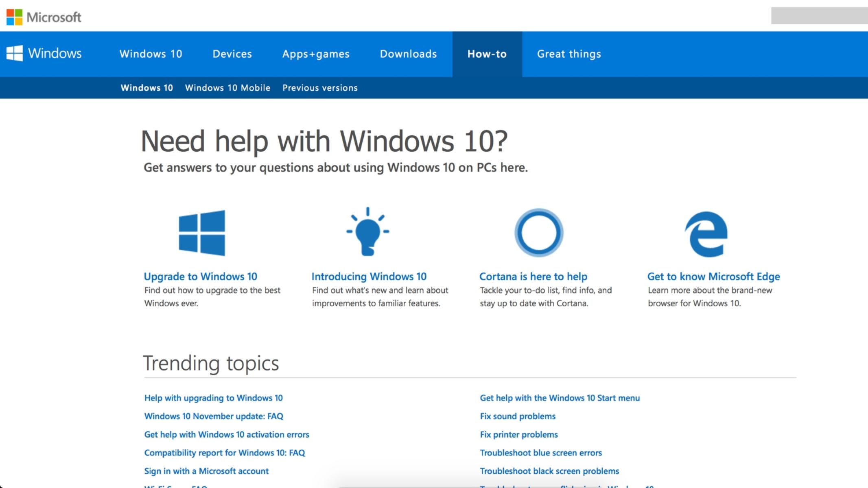Viewport: 868px width, 488px height.
Task: Open 'Cortana is here to help' link
Action: pos(533,277)
